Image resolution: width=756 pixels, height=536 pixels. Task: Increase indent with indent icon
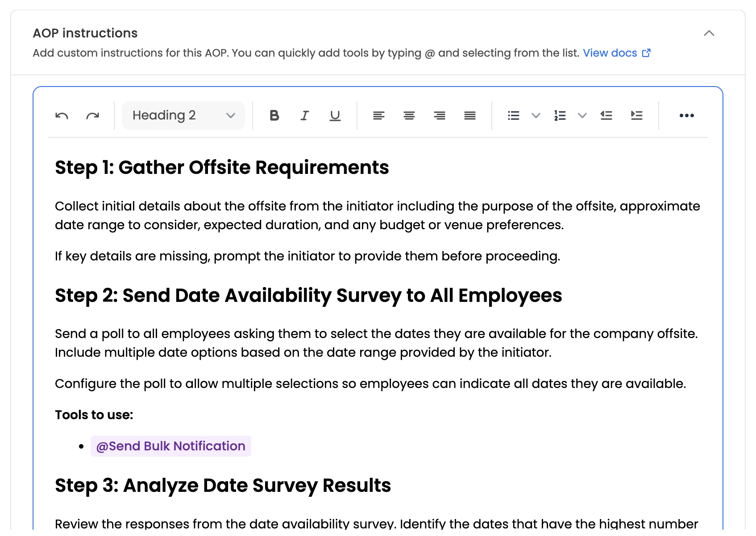pyautogui.click(x=637, y=116)
